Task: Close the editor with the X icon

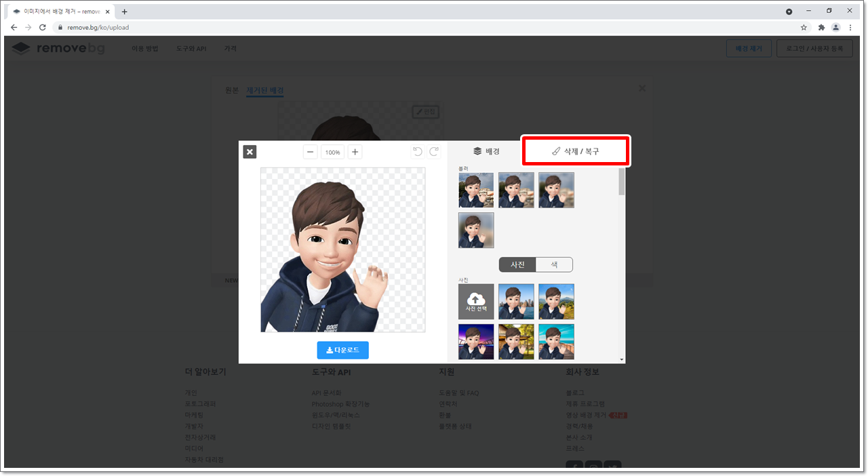Action: [x=250, y=152]
